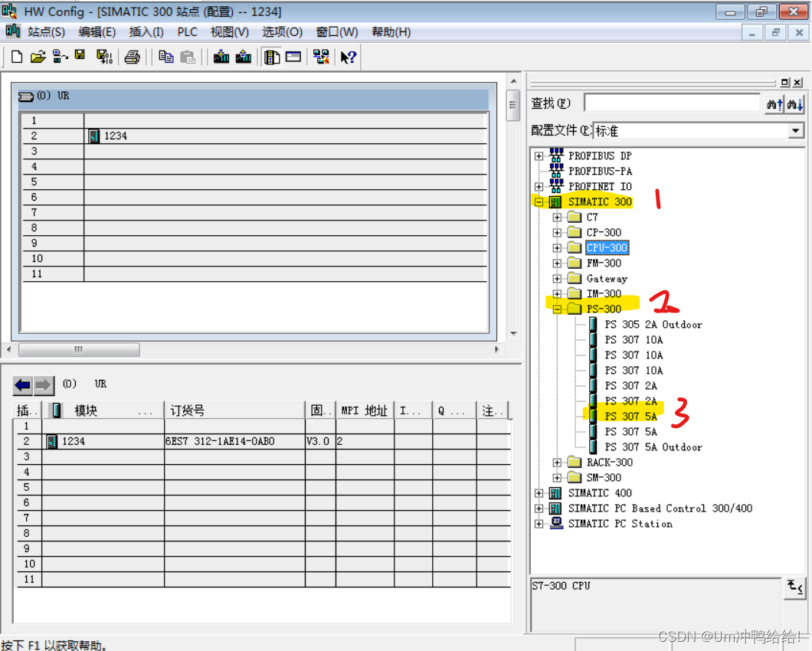Expand the FM-300 folder
812x651 pixels.
[557, 263]
